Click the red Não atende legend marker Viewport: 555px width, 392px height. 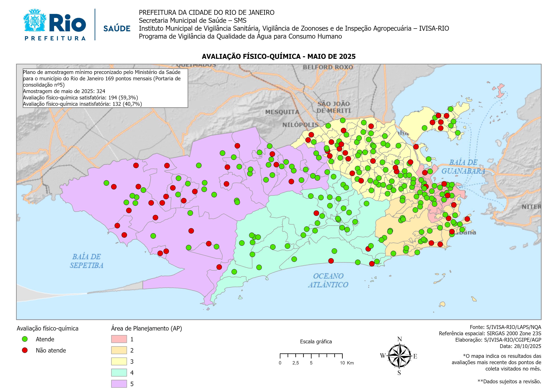coord(25,350)
